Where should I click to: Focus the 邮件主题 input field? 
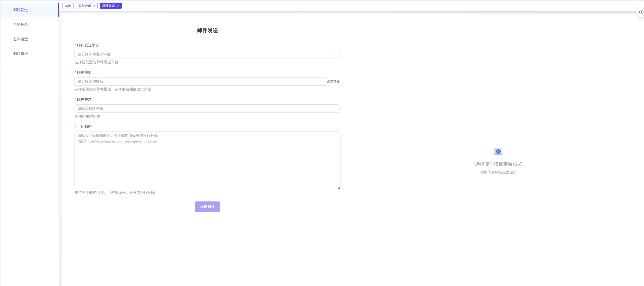tap(207, 109)
